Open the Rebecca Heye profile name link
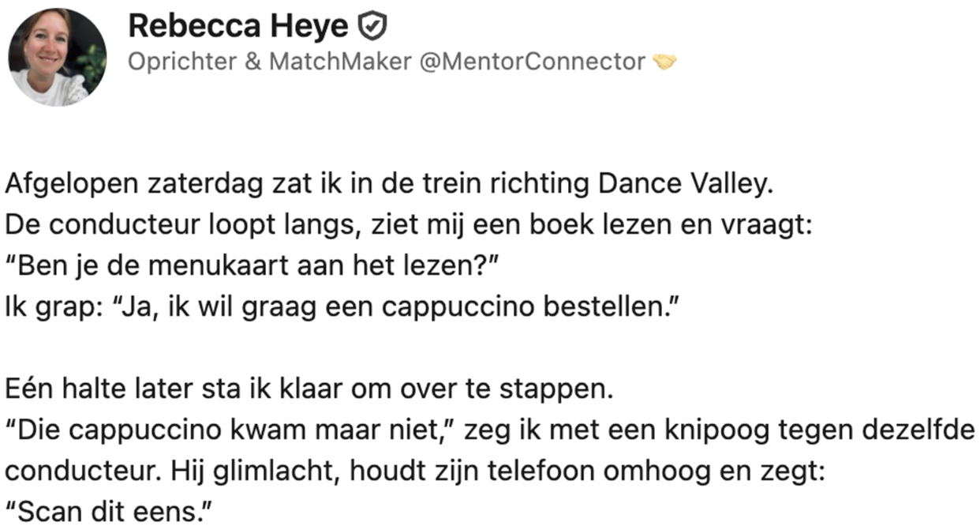The image size is (980, 526). 238,27
